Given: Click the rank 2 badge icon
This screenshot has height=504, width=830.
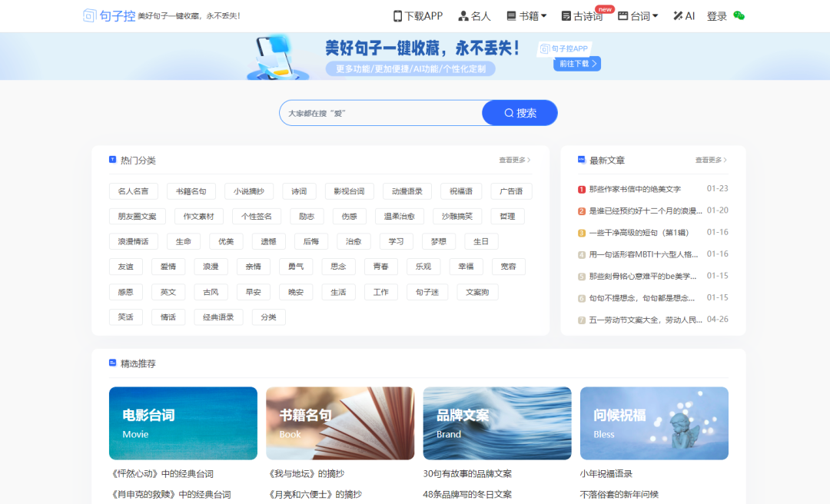Looking at the screenshot, I should [x=581, y=211].
